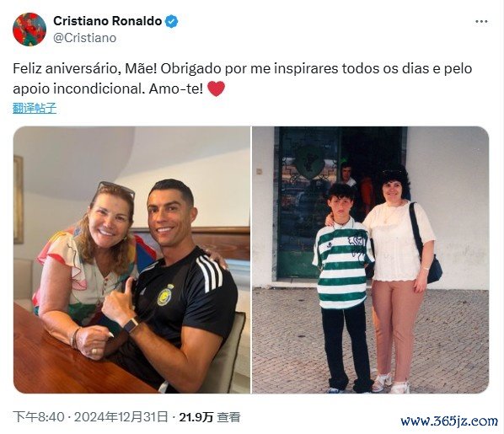The width and height of the screenshot is (504, 434).
Task: Click the smartwatch on the man's wrist
Action: (x=131, y=324)
